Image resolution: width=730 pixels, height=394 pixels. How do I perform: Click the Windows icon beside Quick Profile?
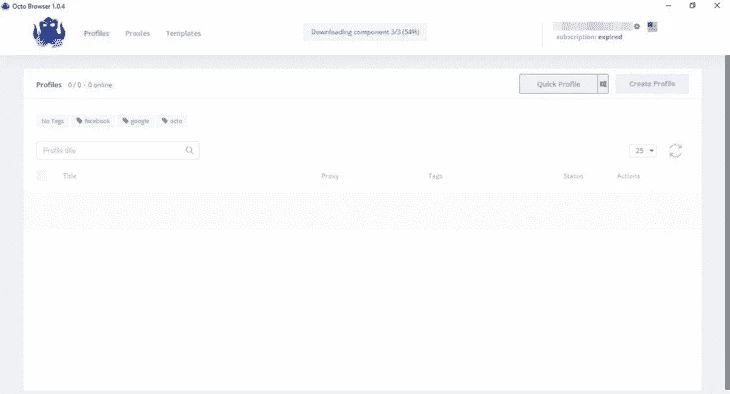(603, 84)
